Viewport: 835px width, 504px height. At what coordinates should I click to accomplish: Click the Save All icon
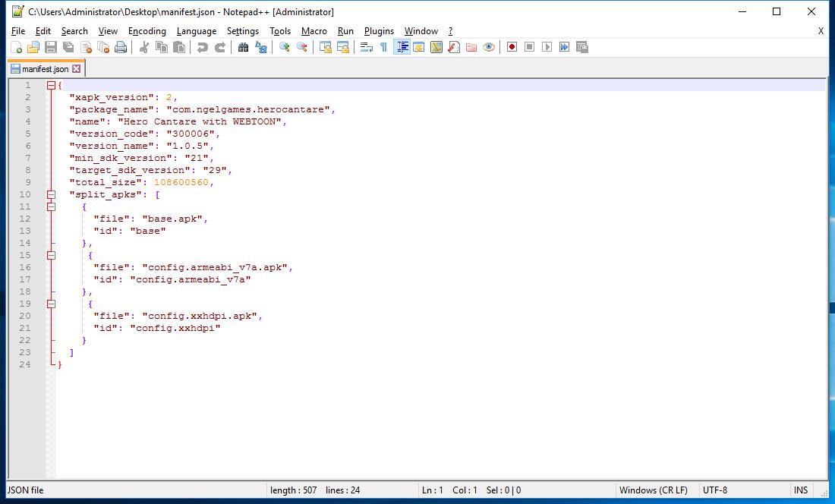[x=68, y=47]
